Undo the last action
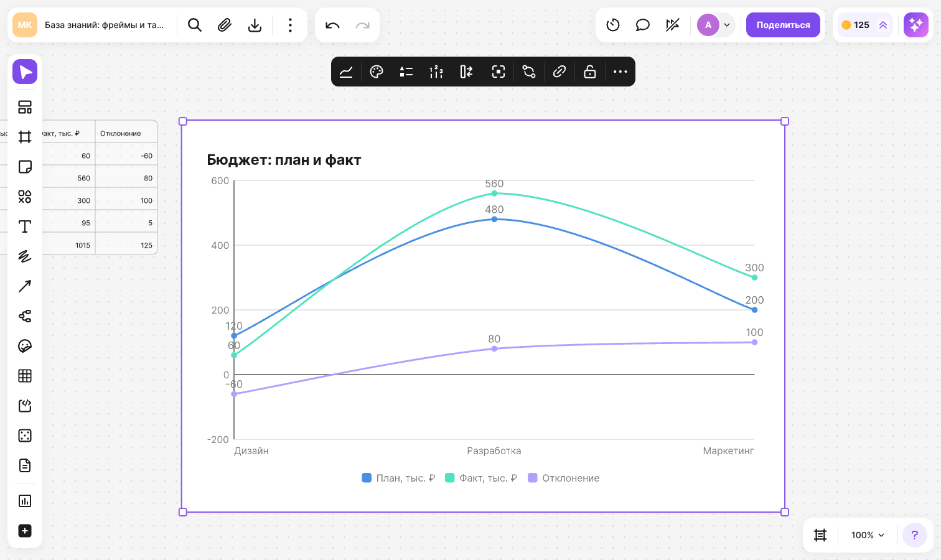Image resolution: width=941 pixels, height=560 pixels. point(332,25)
